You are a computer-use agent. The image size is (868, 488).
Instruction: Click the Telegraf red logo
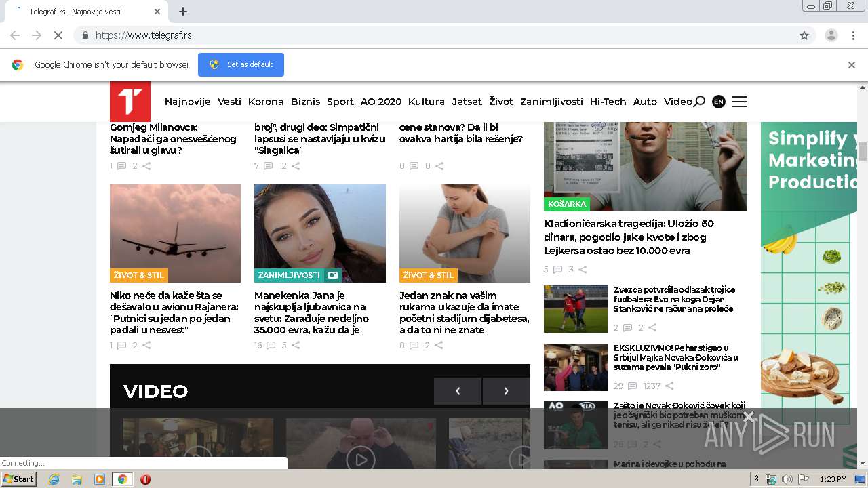tap(130, 102)
